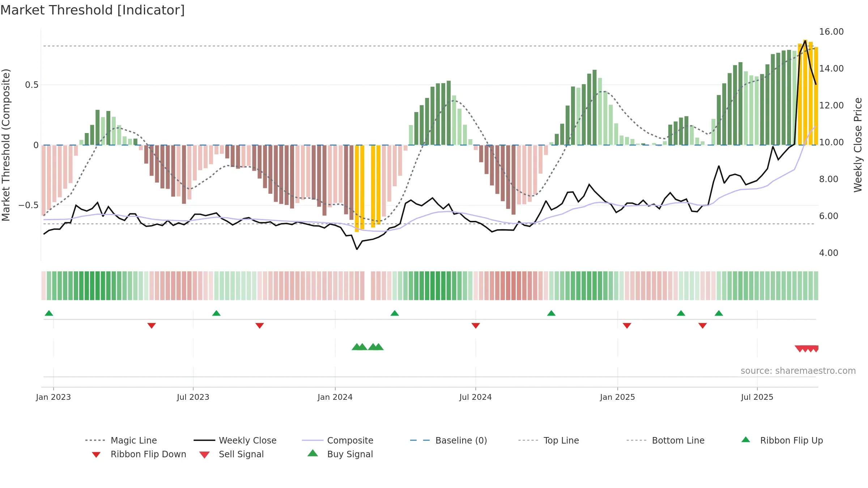Click the 6.00 price axis label
Viewport: 868px width, 488px height.
point(829,216)
